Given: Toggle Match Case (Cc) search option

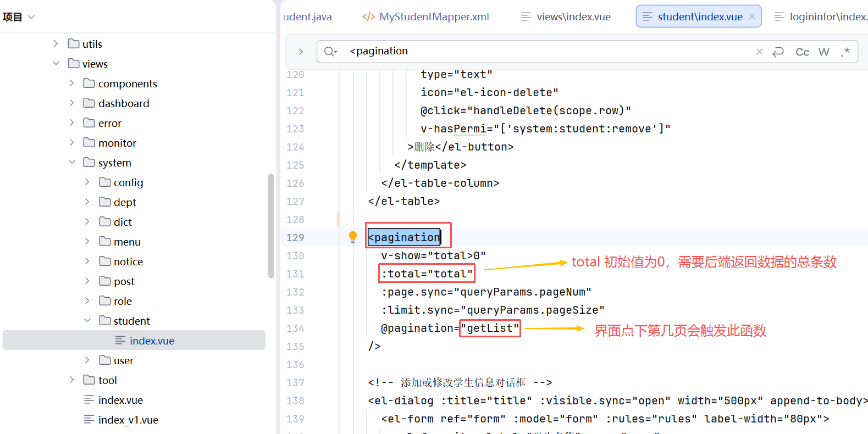Looking at the screenshot, I should pyautogui.click(x=802, y=52).
